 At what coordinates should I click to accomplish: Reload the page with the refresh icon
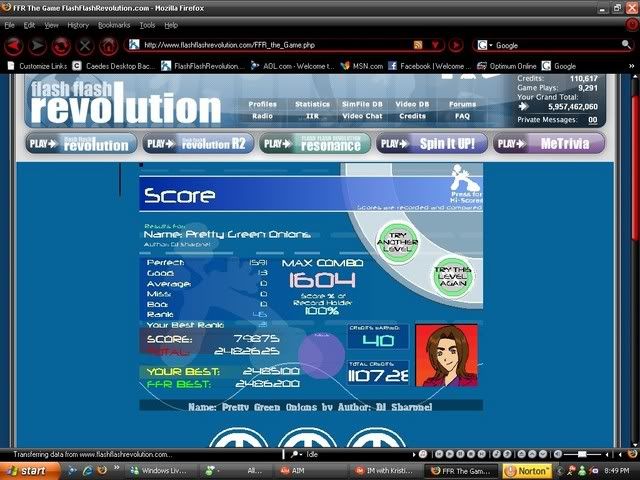[62, 45]
